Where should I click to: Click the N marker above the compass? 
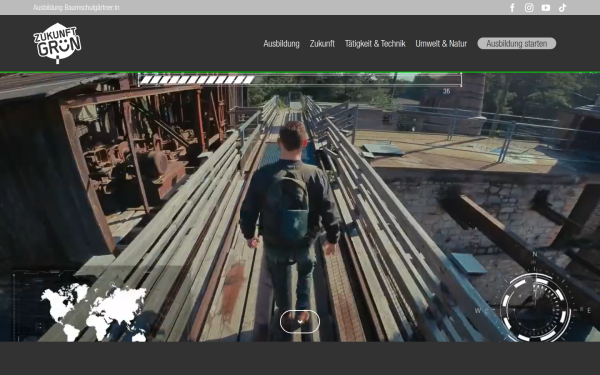click(x=535, y=254)
